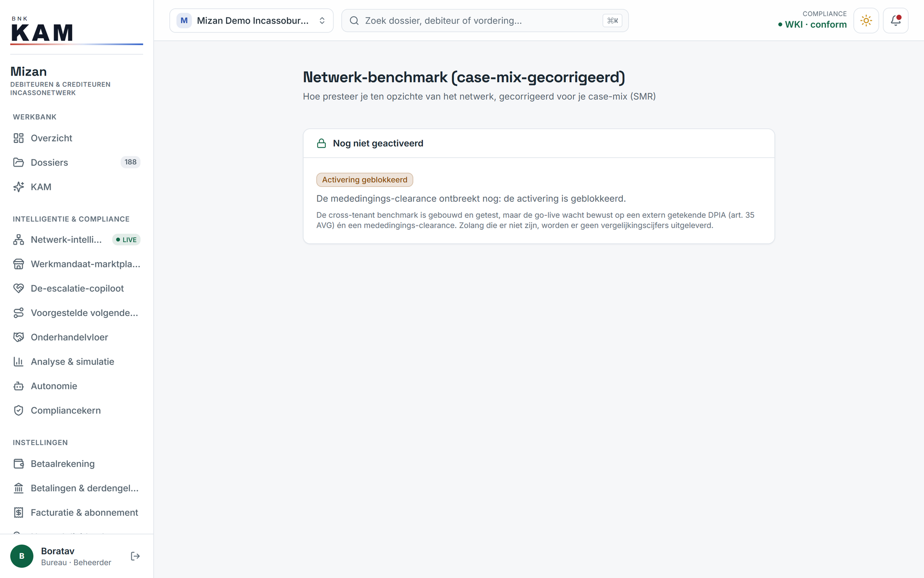
Task: Open Betalingen & derdengelden settings
Action: [x=77, y=488]
